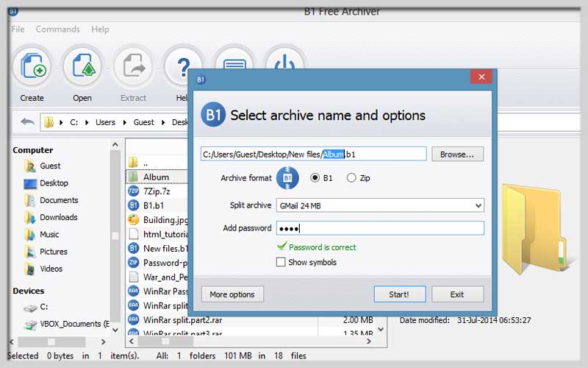The width and height of the screenshot is (588, 368).
Task: Click the Browse... button
Action: tap(457, 155)
